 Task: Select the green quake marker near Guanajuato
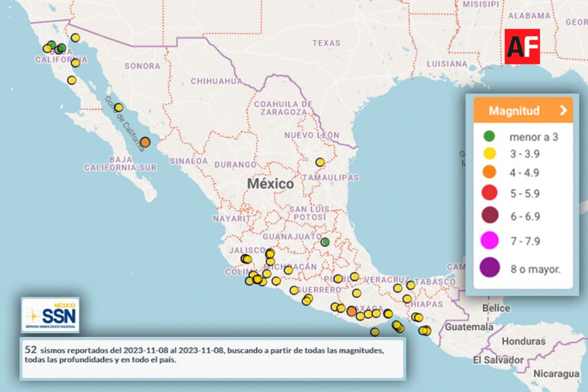tap(325, 242)
